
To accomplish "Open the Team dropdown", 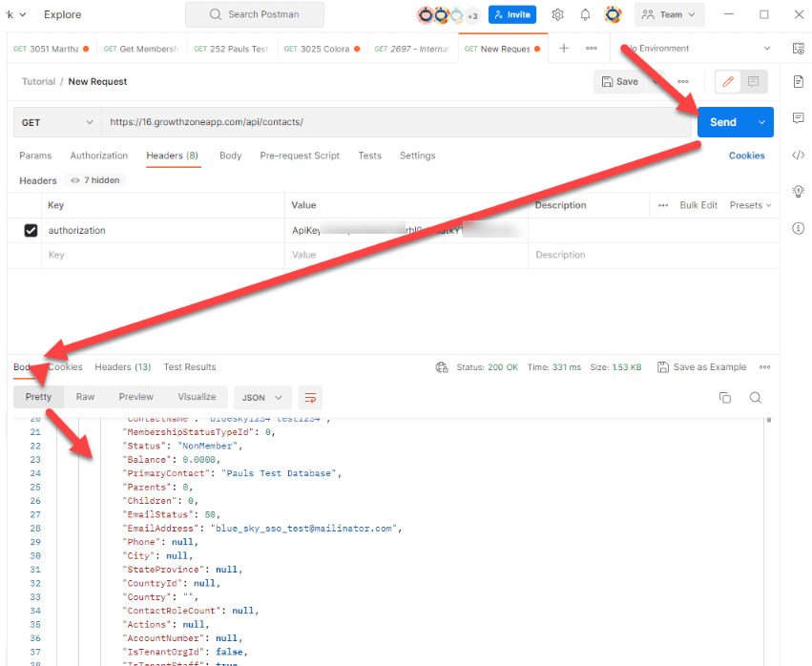I will pos(669,14).
